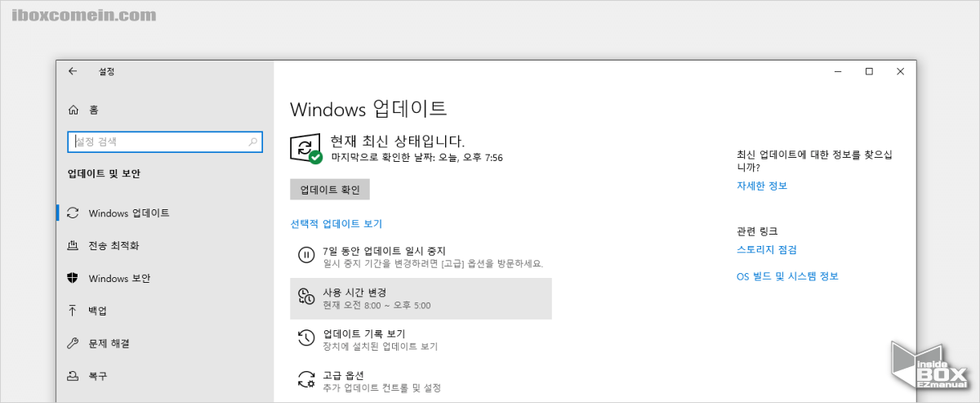Click the update status icon with green check
Viewport: 980px width, 403px height.
pos(306,149)
